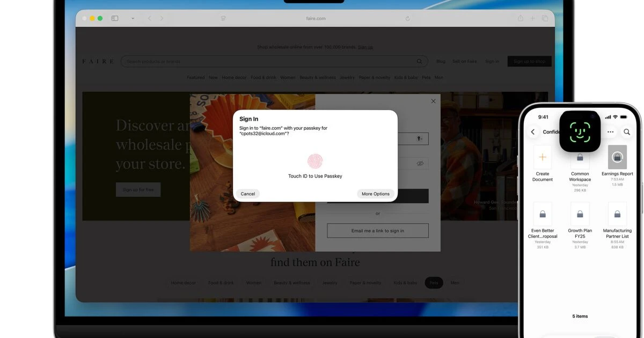Screen dimensions: 644x338
Task: Click More Options in passkey dialog
Action: (376, 194)
